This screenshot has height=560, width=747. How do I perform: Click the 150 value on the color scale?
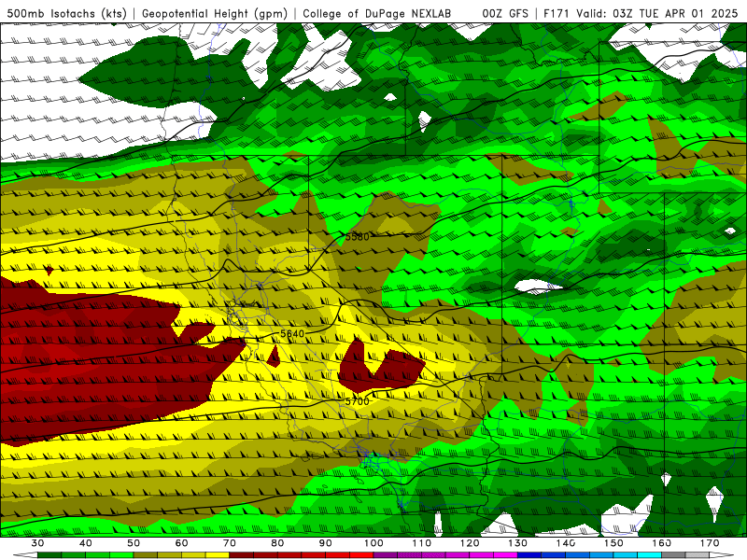613,543
